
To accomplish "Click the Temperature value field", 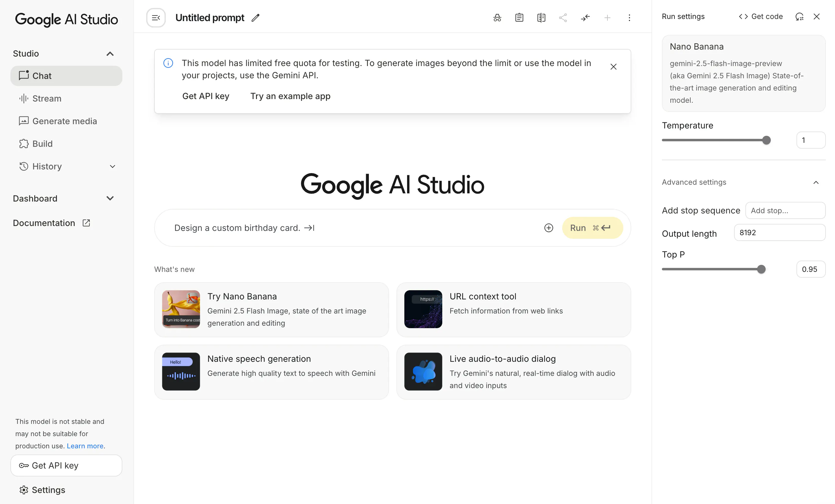I will (811, 140).
